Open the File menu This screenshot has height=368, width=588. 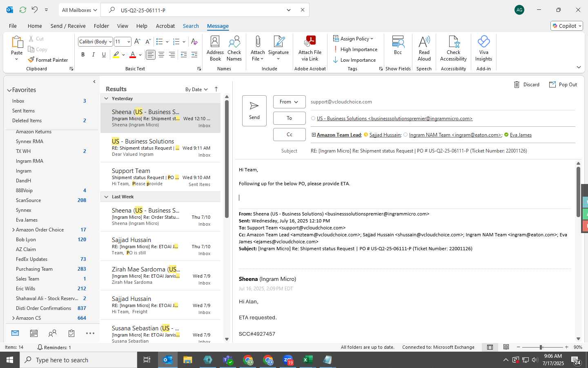coord(13,26)
